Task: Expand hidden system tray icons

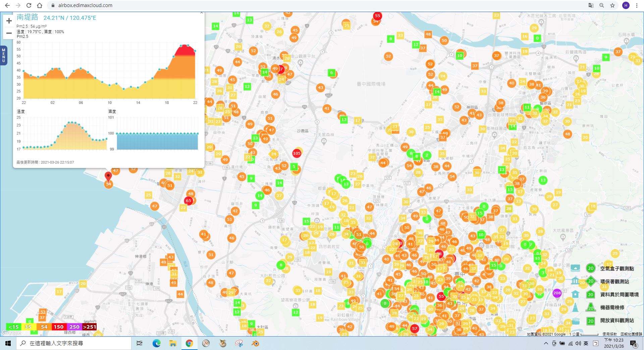Action: [x=546, y=343]
